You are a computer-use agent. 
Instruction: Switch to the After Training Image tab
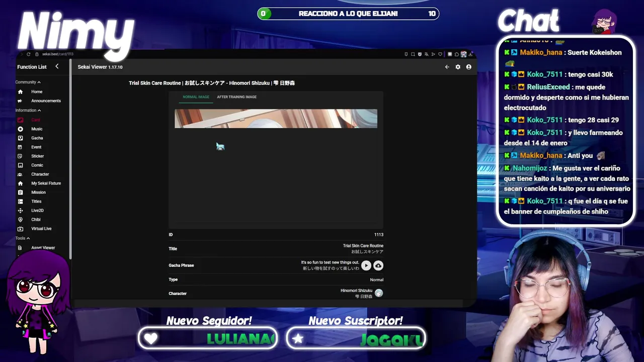click(236, 97)
